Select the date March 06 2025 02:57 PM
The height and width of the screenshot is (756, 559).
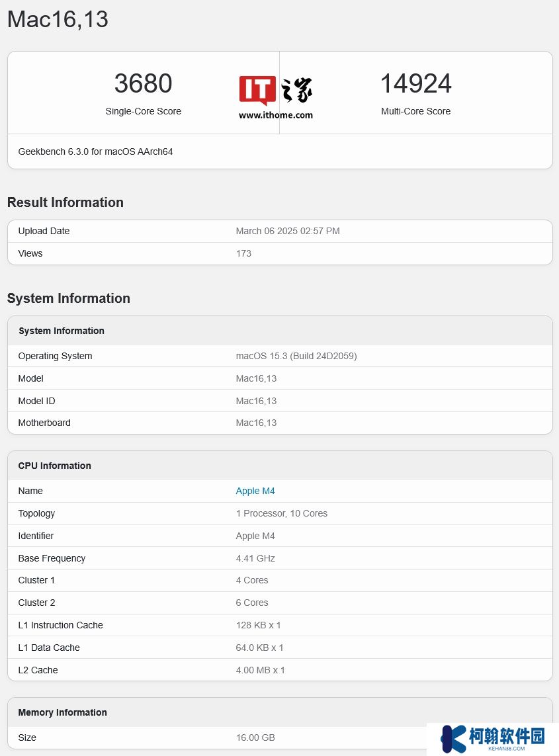288,231
